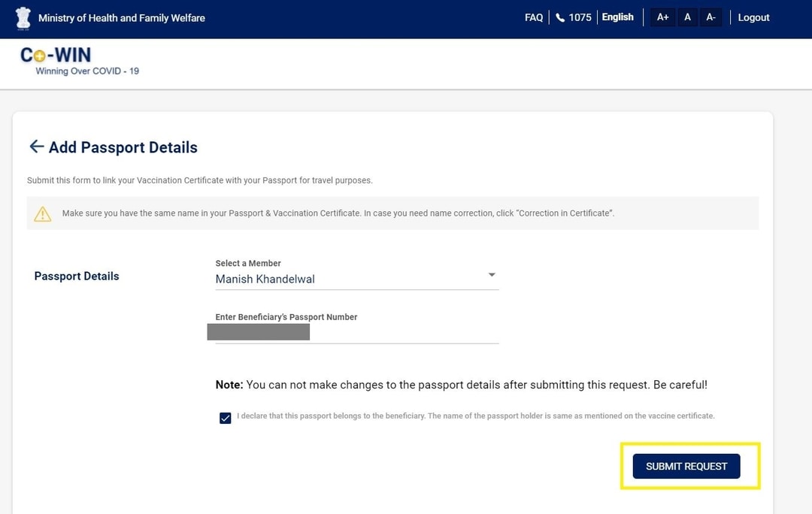Decrease font size with A- button
The image size is (812, 514).
pyautogui.click(x=710, y=17)
